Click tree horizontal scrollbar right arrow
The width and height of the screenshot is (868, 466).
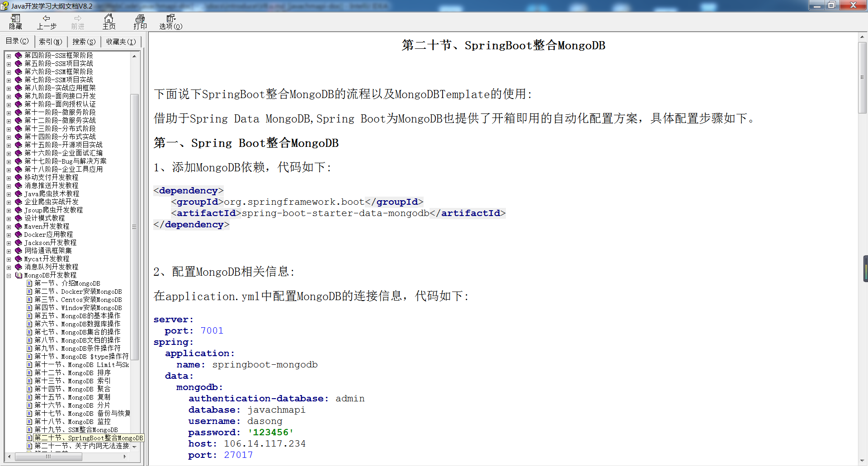tap(125, 457)
